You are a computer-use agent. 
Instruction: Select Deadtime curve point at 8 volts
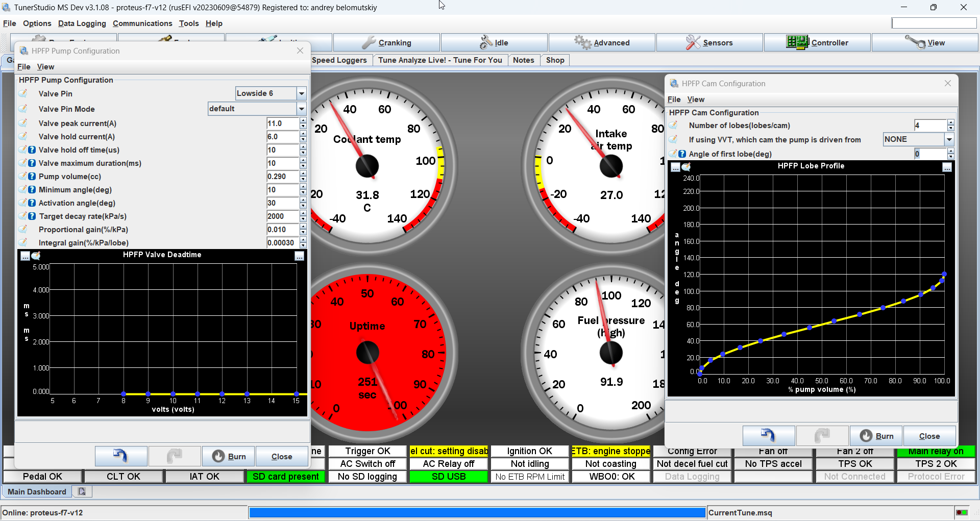pyautogui.click(x=124, y=394)
